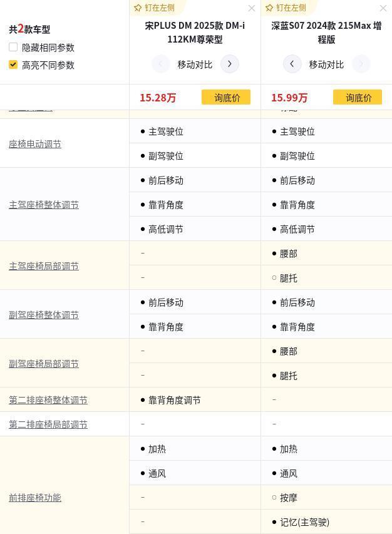Viewport: 392px width, 534px height.
Task: Remove 深蓝S07 column with X icon
Action: [383, 8]
